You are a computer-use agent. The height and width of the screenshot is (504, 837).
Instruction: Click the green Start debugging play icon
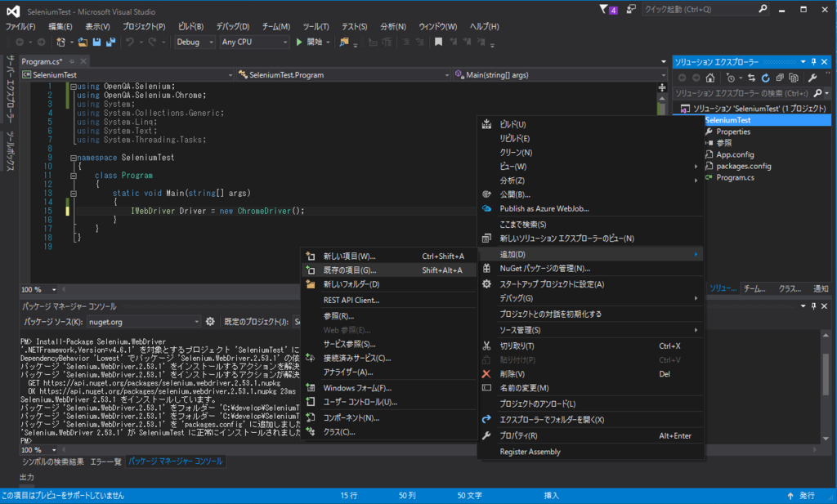[x=299, y=42]
